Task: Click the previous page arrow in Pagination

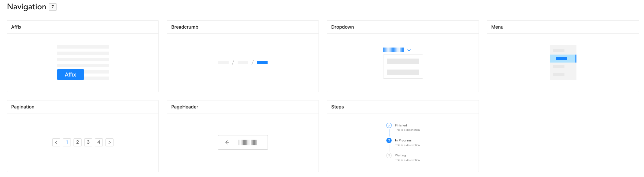Action: 56,142
